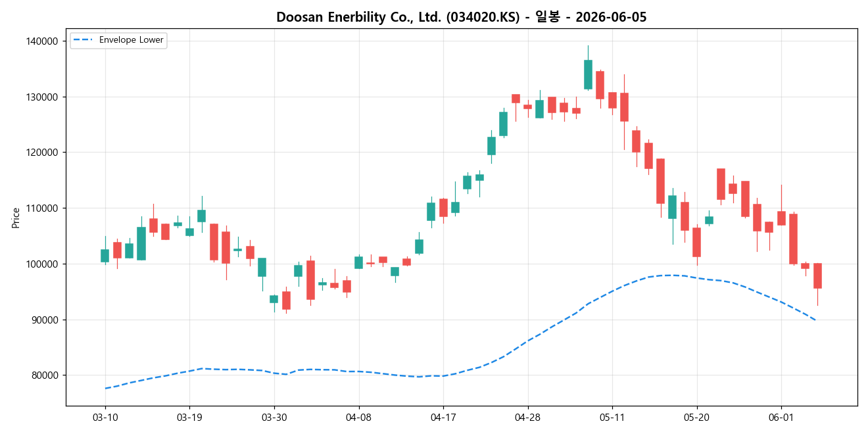Click the 05-20 x-axis date label
This screenshot has width=868, height=434.
pos(696,418)
